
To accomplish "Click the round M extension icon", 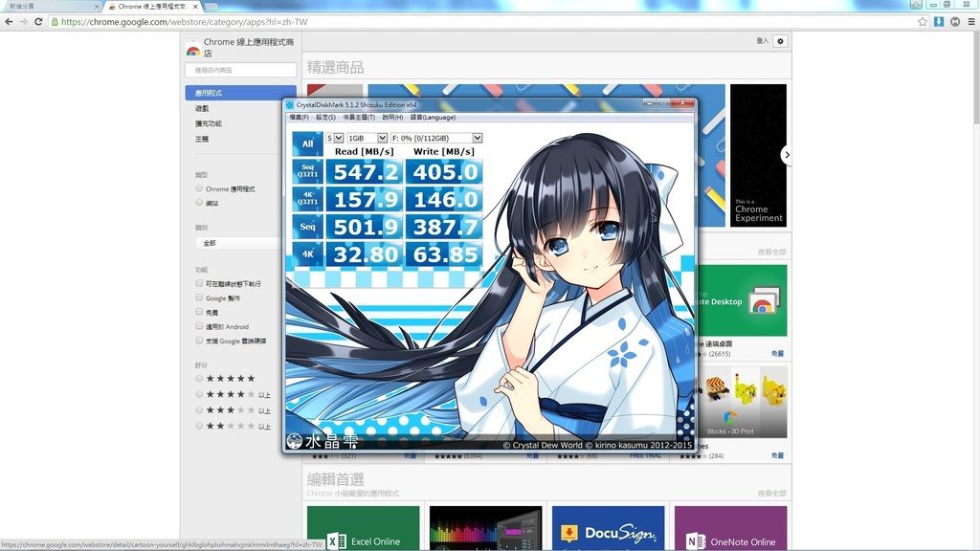I will 955,21.
